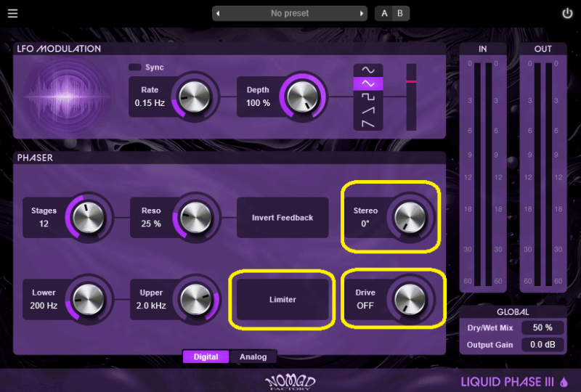Toggle the Invert Feedback button
Viewport: 581px width, 392px height.
click(x=283, y=218)
